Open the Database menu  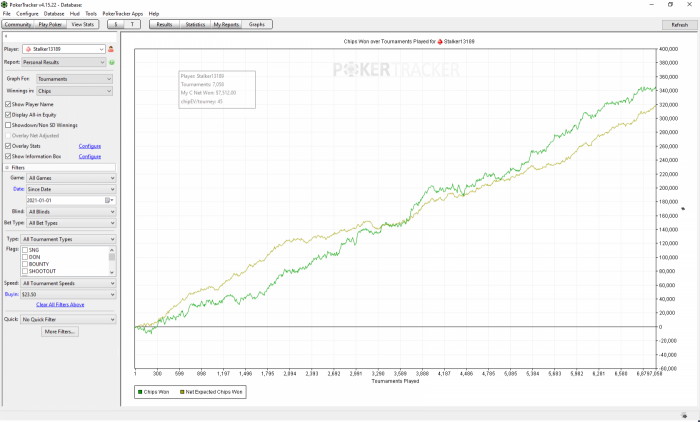click(x=54, y=14)
